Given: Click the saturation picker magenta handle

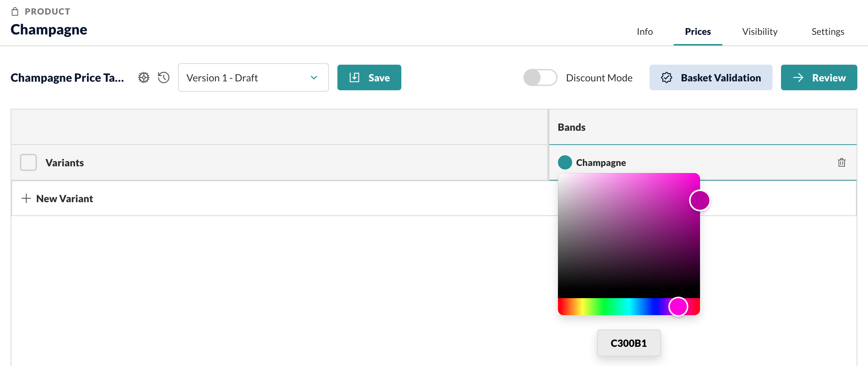Looking at the screenshot, I should (700, 200).
